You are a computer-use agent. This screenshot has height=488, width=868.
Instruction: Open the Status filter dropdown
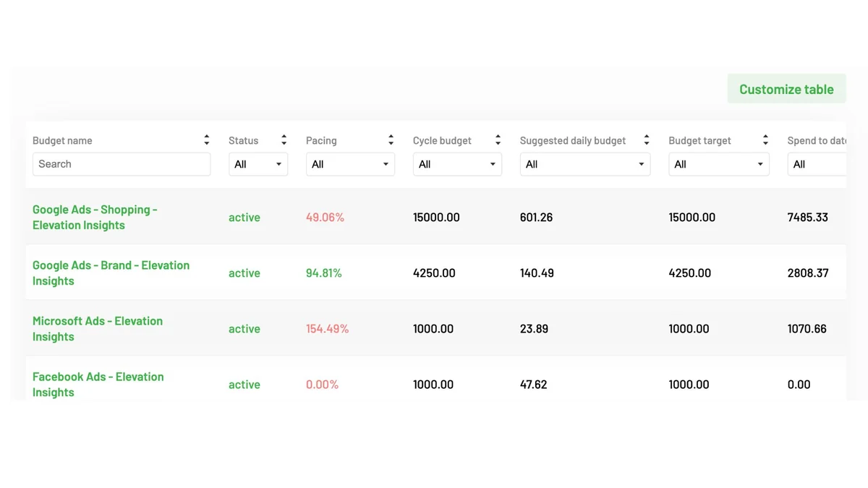(258, 164)
